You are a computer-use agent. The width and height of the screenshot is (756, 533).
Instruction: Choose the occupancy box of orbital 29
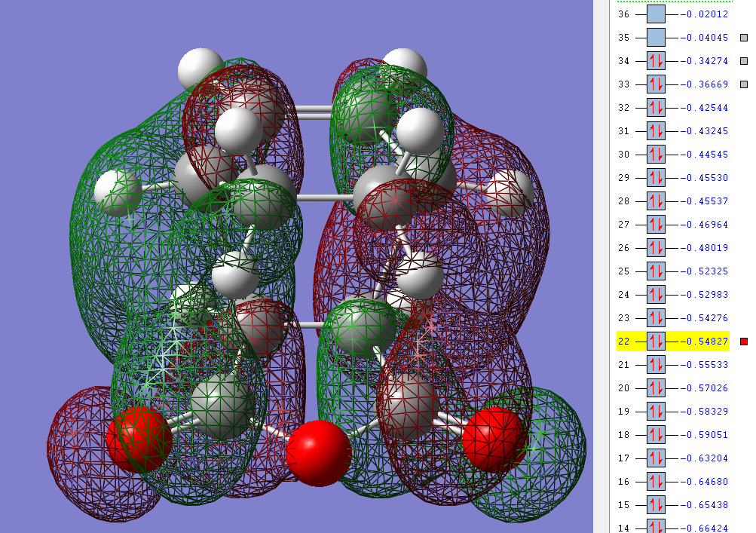[656, 178]
